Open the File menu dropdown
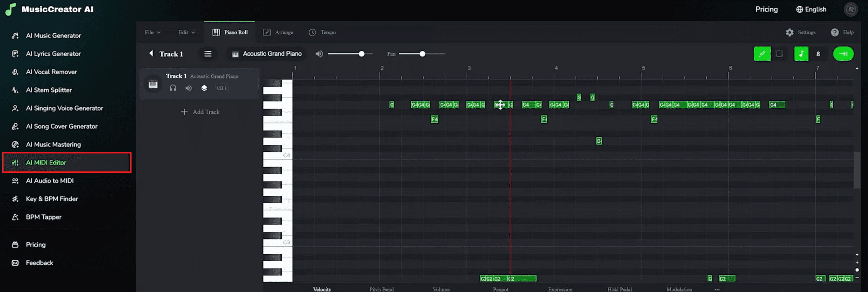Screen dimensions: 868x292 pos(151,32)
